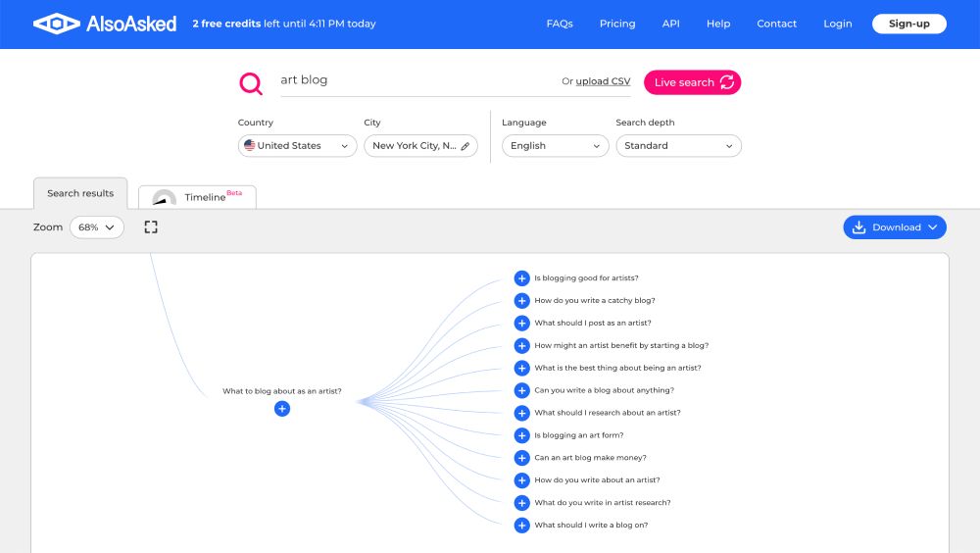Expand "Is blogging good for artists?" node
Screen dimensions: 980x553
[x=522, y=278]
